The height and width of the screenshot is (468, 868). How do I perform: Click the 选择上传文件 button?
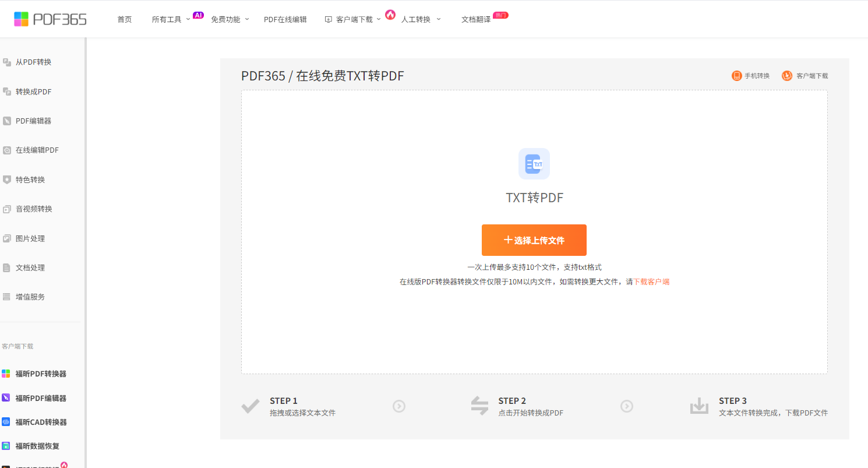534,240
